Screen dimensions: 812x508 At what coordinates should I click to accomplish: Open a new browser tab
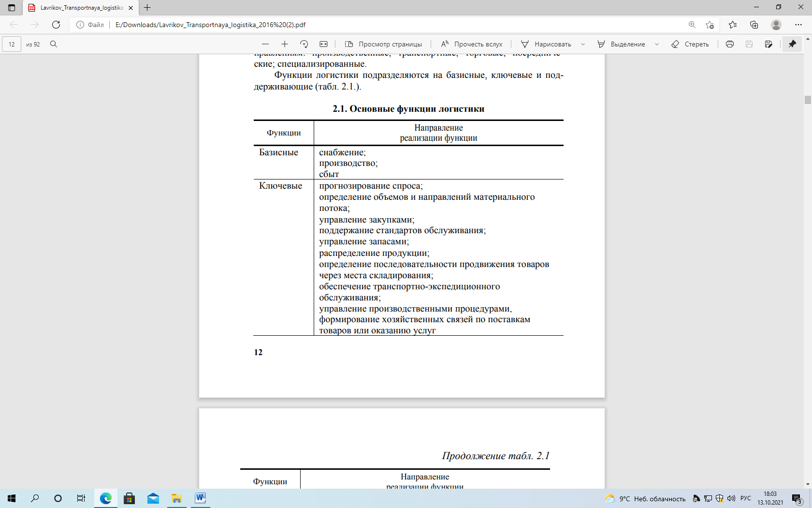147,8
